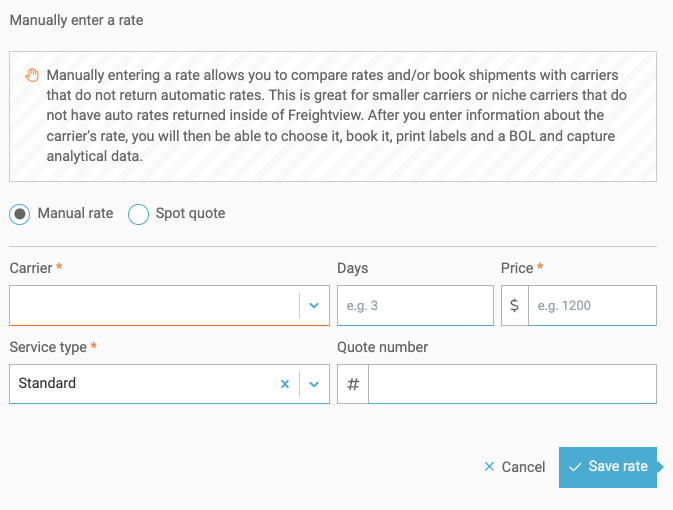Screen dimensions: 673x510
Task: Select the Manual rate radio button
Action: pos(20,214)
